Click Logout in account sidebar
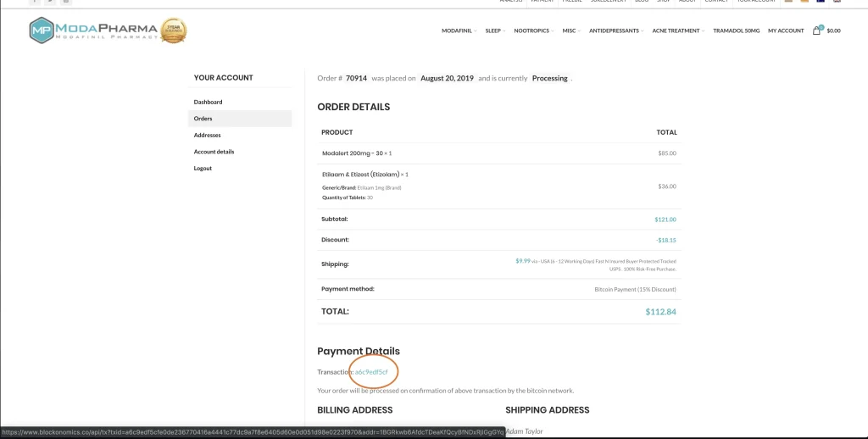The width and height of the screenshot is (868, 439). pyautogui.click(x=203, y=168)
